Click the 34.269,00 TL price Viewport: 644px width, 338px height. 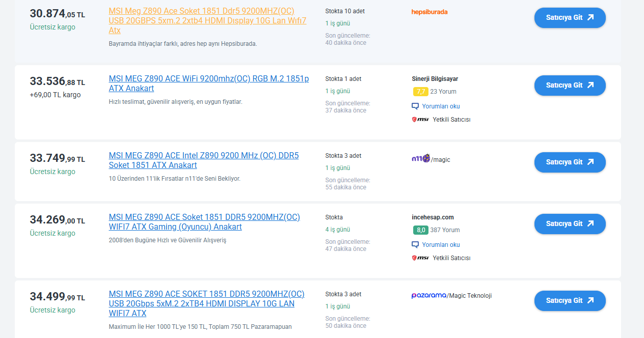coord(57,220)
